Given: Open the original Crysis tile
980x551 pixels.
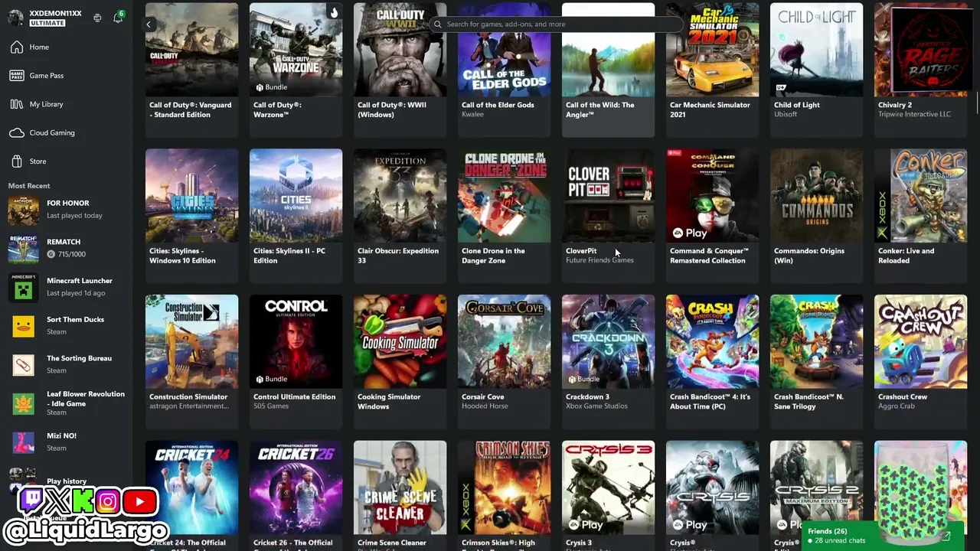Looking at the screenshot, I should coord(712,496).
